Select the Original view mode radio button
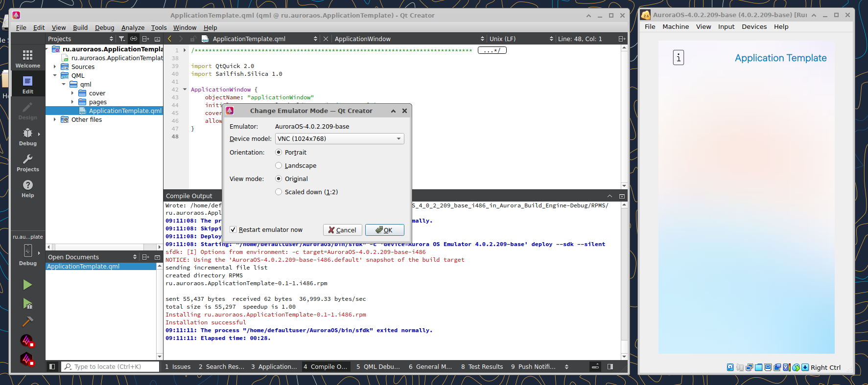The width and height of the screenshot is (868, 385). (x=279, y=179)
